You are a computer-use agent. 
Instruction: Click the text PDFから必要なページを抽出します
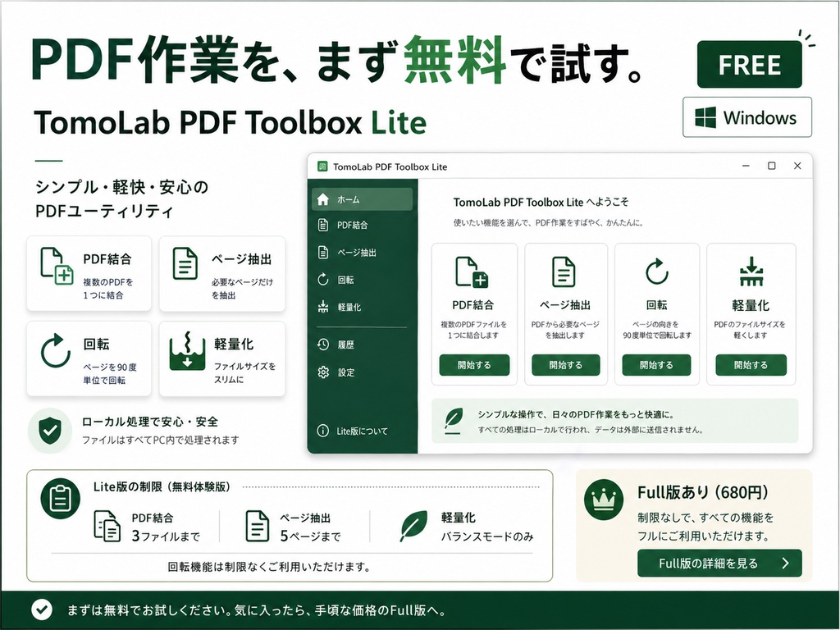coord(565,330)
